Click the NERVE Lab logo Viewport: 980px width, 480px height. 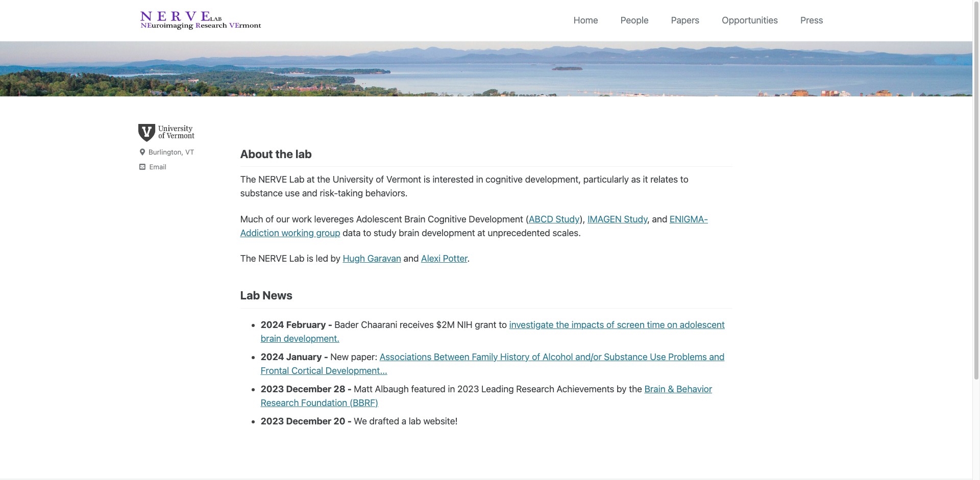click(x=201, y=20)
